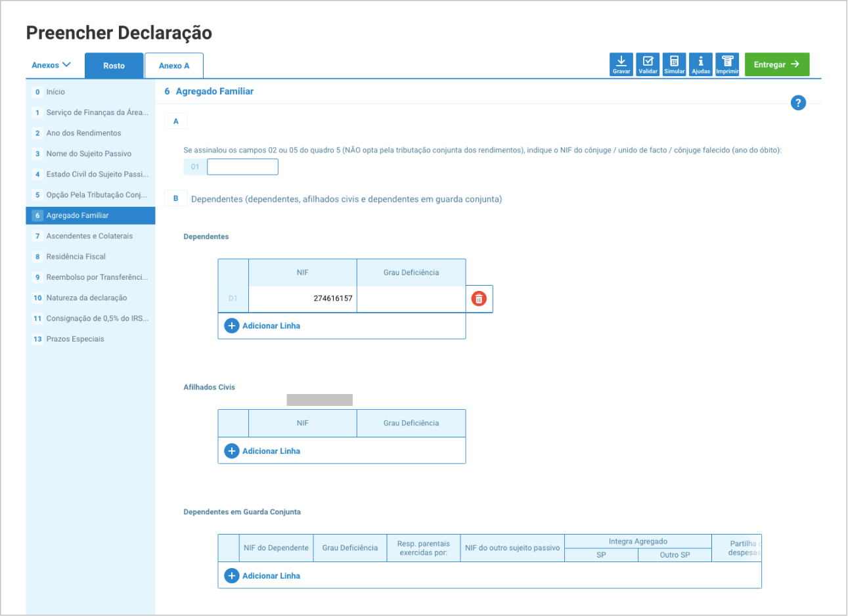Image resolution: width=848 pixels, height=616 pixels.
Task: Click the blue question mark help icon
Action: click(x=798, y=102)
